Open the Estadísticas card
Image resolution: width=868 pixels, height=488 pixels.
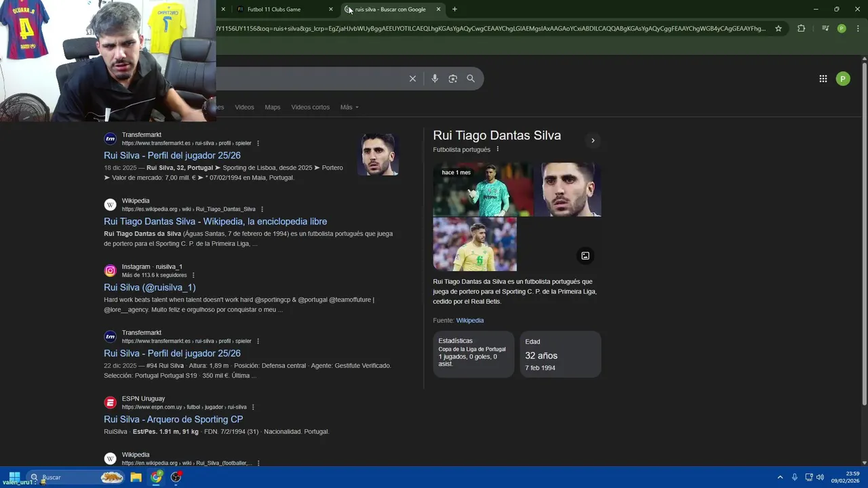pyautogui.click(x=473, y=354)
